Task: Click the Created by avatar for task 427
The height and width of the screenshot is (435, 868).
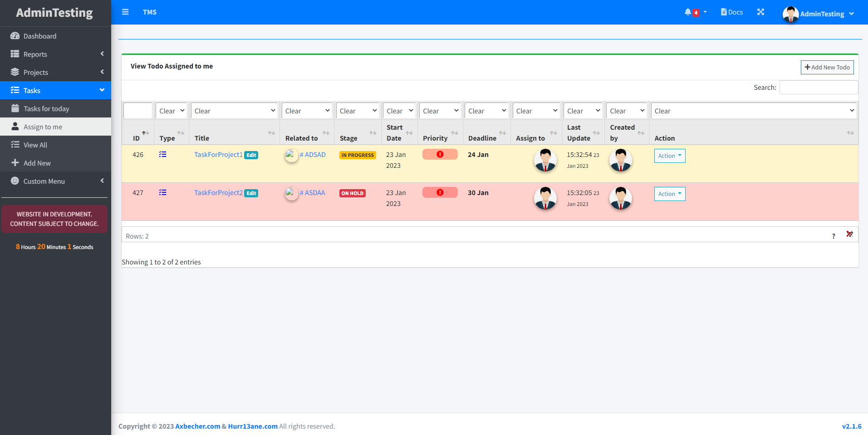Action: pos(620,199)
